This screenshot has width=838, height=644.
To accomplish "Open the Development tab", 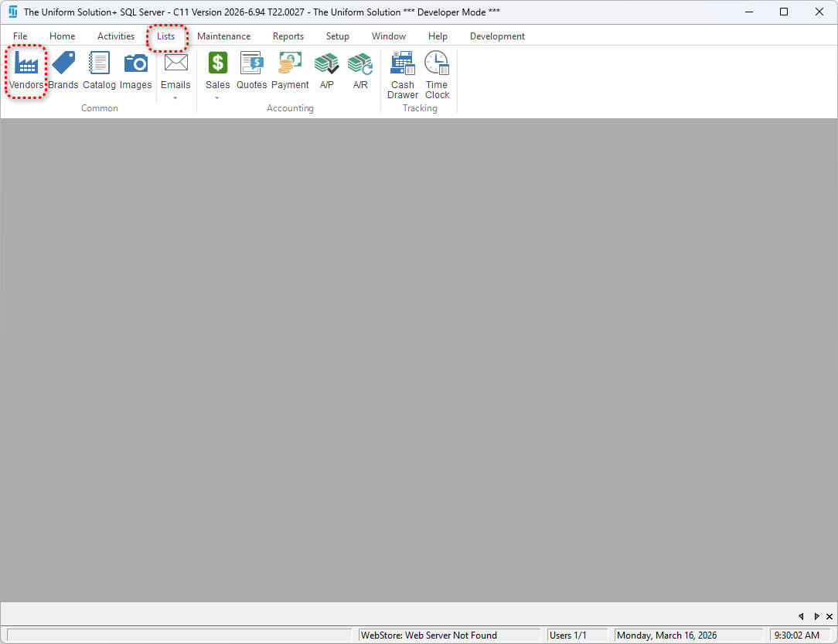I will 497,36.
